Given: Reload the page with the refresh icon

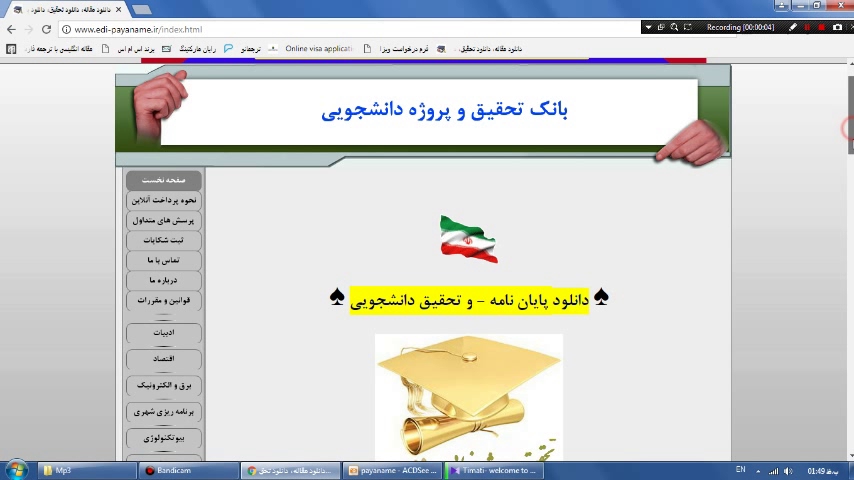Looking at the screenshot, I should pyautogui.click(x=46, y=30).
